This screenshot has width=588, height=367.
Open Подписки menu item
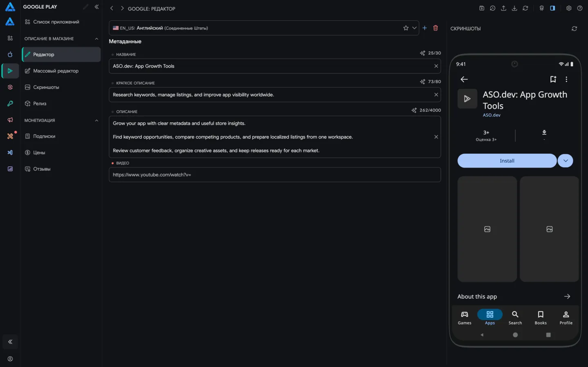coord(61,136)
